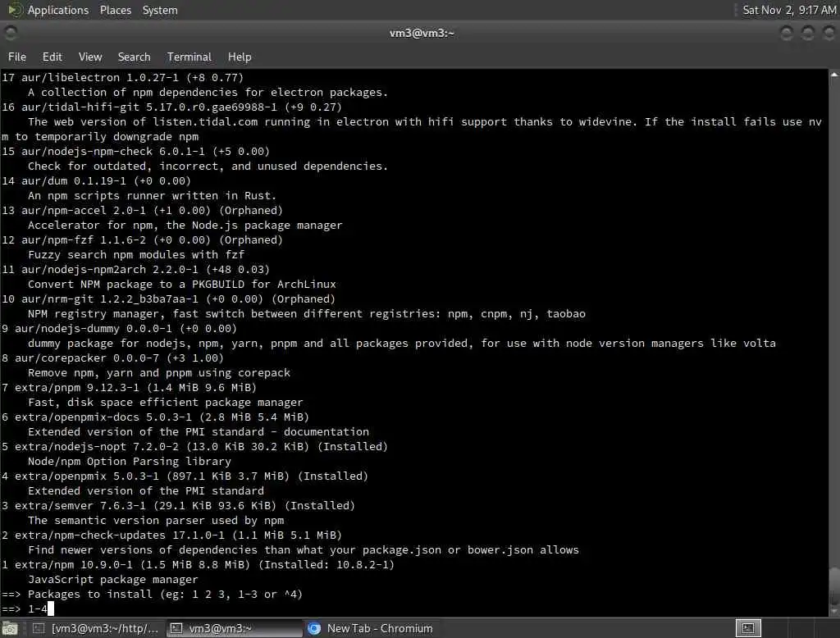This screenshot has height=638, width=840.
Task: Click 'A collection of npm dependencies for electron packages.'
Action: (x=208, y=93)
